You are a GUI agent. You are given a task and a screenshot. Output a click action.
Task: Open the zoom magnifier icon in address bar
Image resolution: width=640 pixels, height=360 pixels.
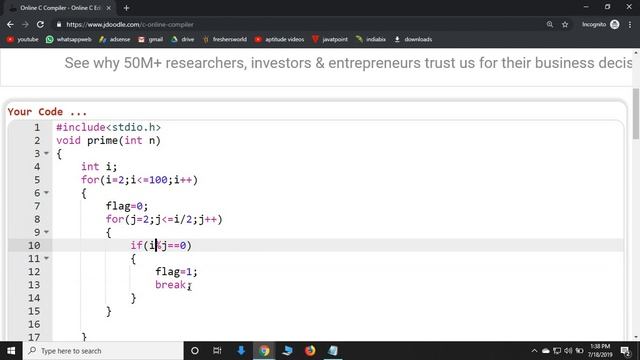(x=550, y=24)
